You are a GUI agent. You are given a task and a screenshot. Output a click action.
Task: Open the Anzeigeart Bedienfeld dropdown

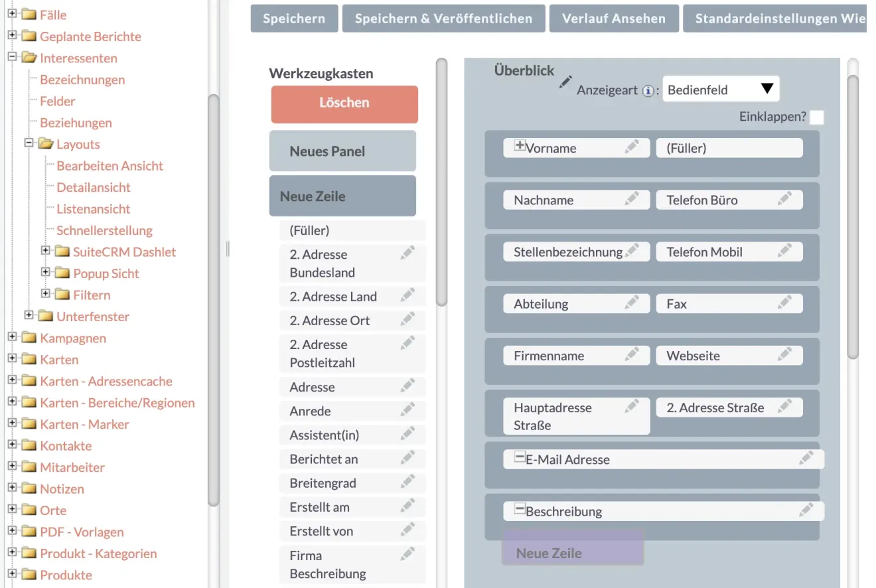coord(721,90)
